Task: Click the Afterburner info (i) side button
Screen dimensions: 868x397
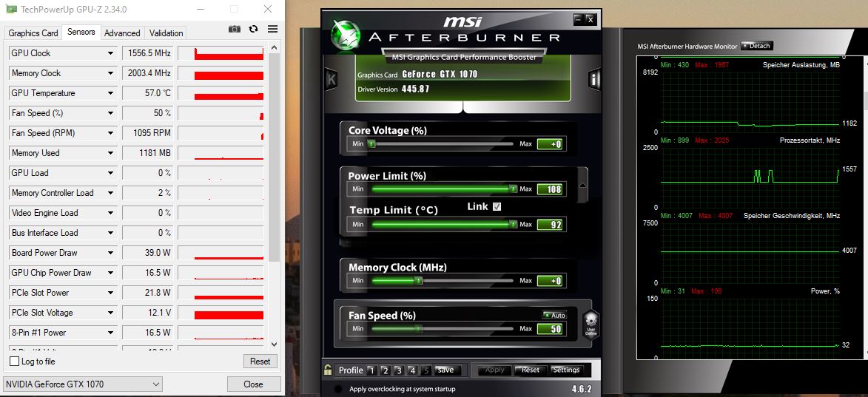Action: (x=594, y=80)
